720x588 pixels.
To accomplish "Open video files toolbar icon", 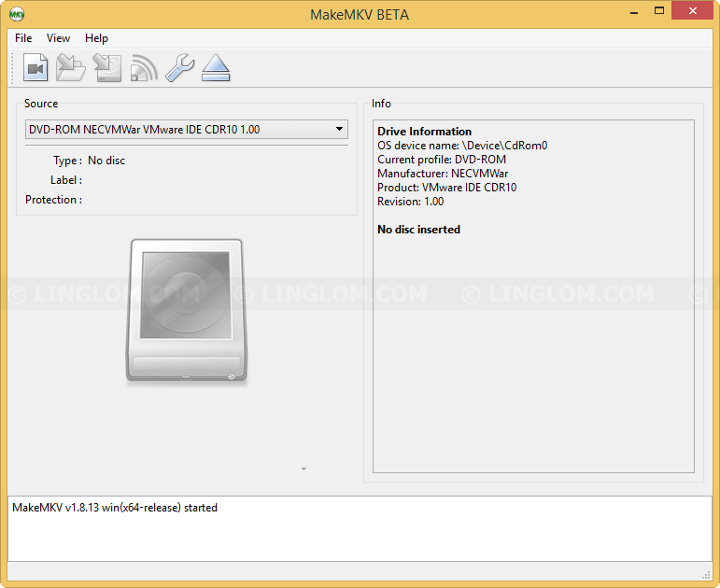I will pyautogui.click(x=35, y=67).
